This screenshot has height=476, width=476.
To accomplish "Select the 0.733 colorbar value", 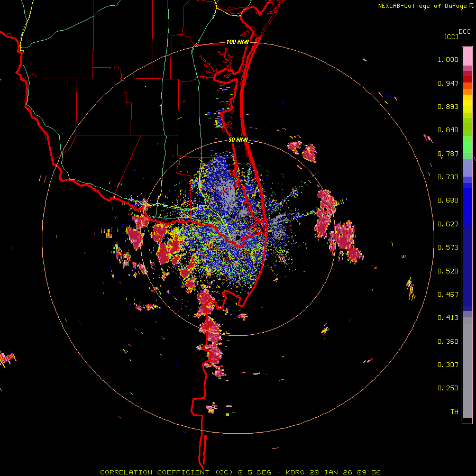I will pos(448,177).
